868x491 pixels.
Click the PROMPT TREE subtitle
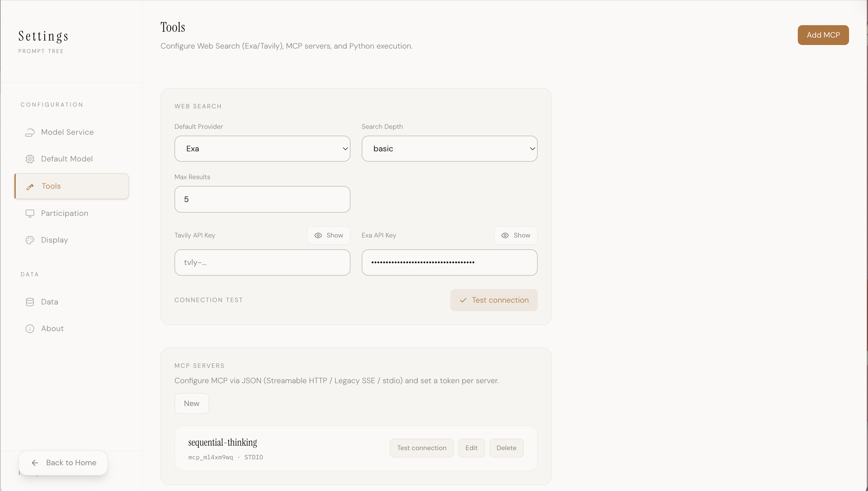(41, 51)
